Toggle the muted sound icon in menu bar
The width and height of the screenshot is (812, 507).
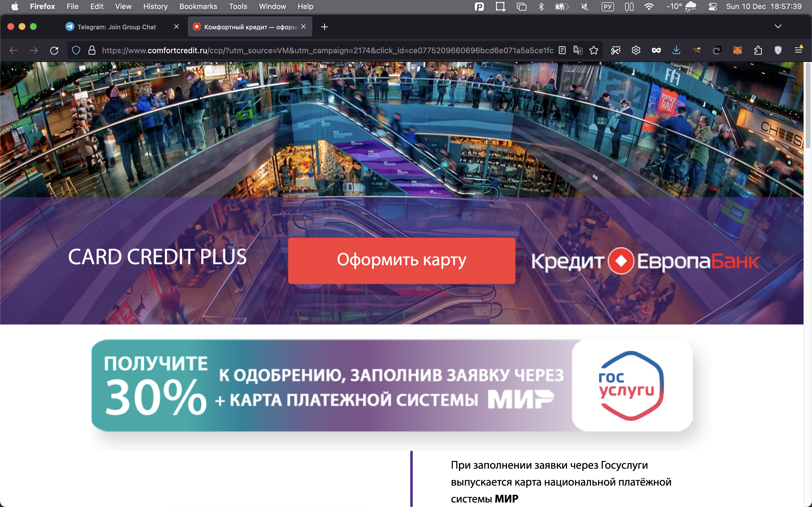click(585, 7)
